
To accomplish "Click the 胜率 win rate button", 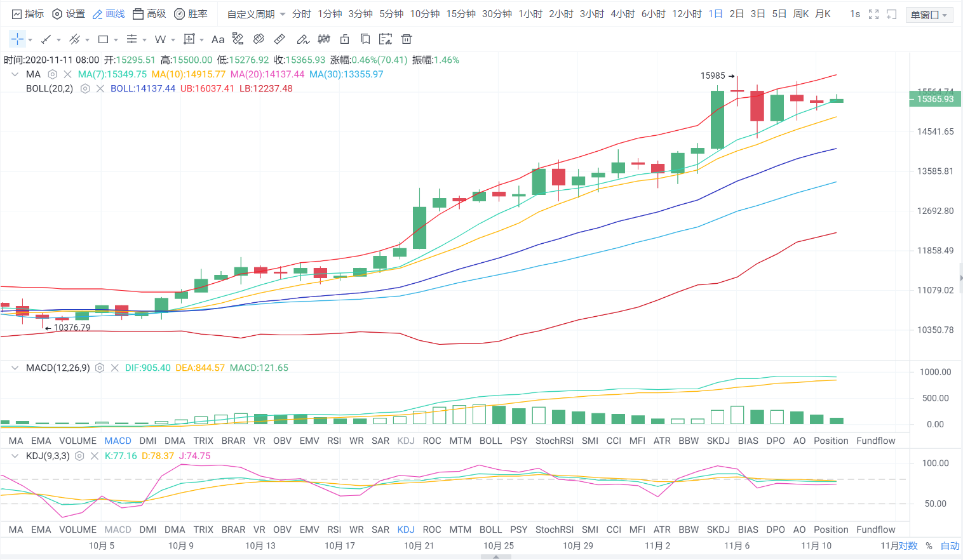I will tap(191, 14).
